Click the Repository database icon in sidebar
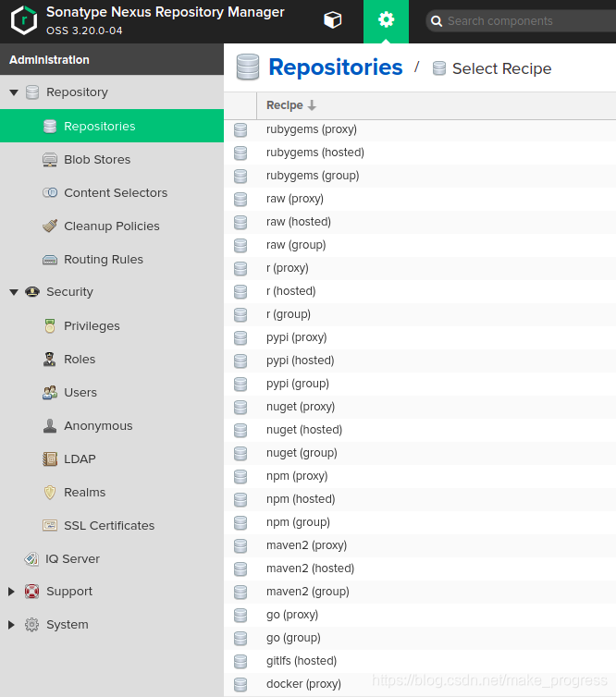The width and height of the screenshot is (616, 697). (x=32, y=92)
